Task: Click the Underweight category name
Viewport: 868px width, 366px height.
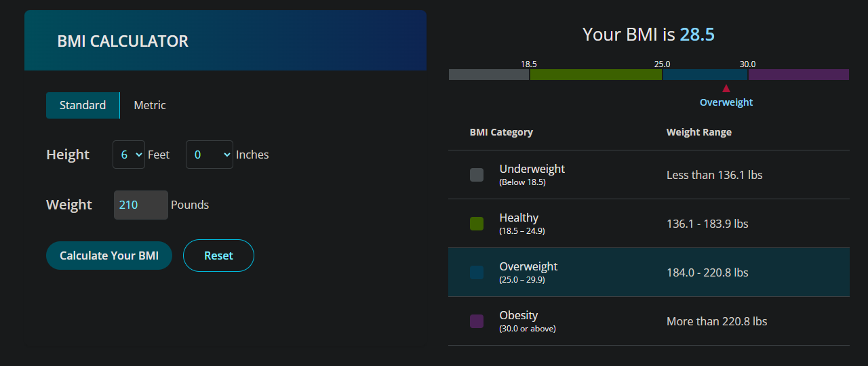Action: coord(532,169)
